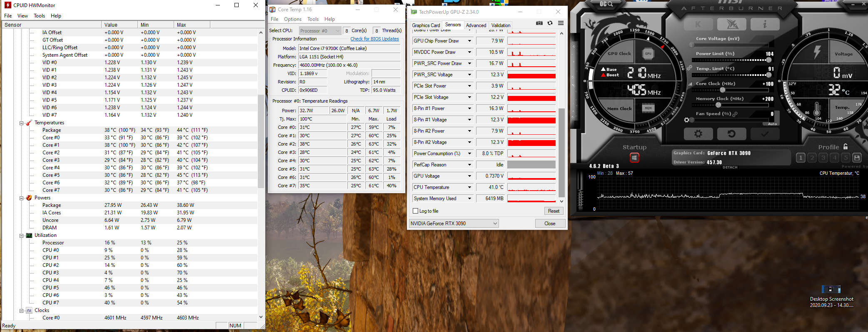Open the core clock curve editor bars icon
The width and height of the screenshot is (868, 332).
point(690,84)
